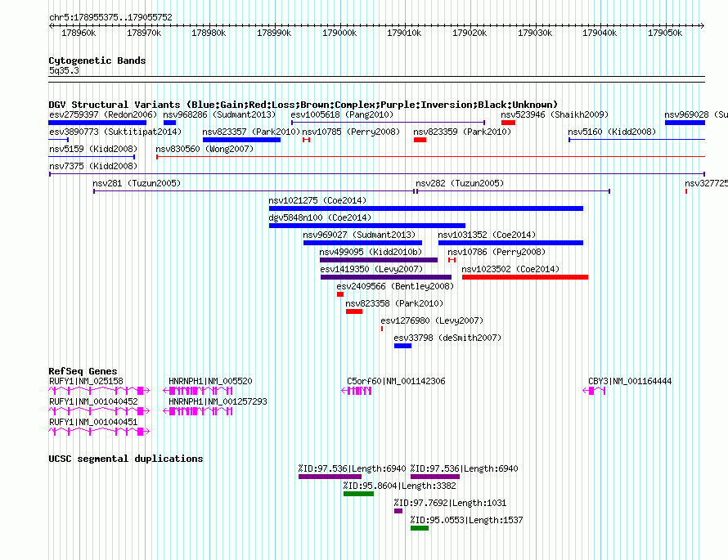
Task: Click the purple segment under the first %ID:97.536 label
Action: pos(330,477)
